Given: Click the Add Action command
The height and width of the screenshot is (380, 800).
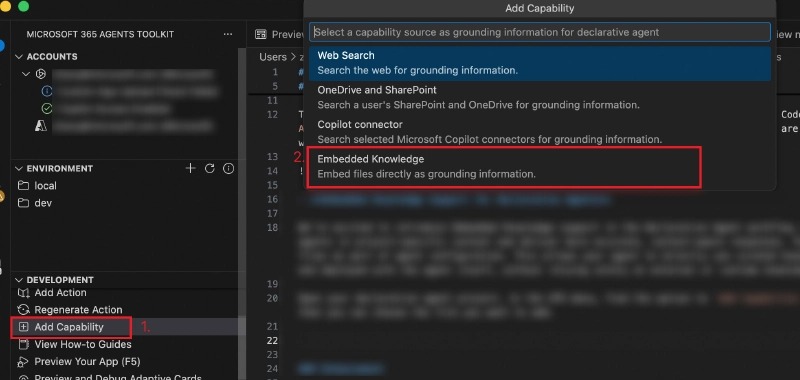Looking at the screenshot, I should click(x=60, y=293).
